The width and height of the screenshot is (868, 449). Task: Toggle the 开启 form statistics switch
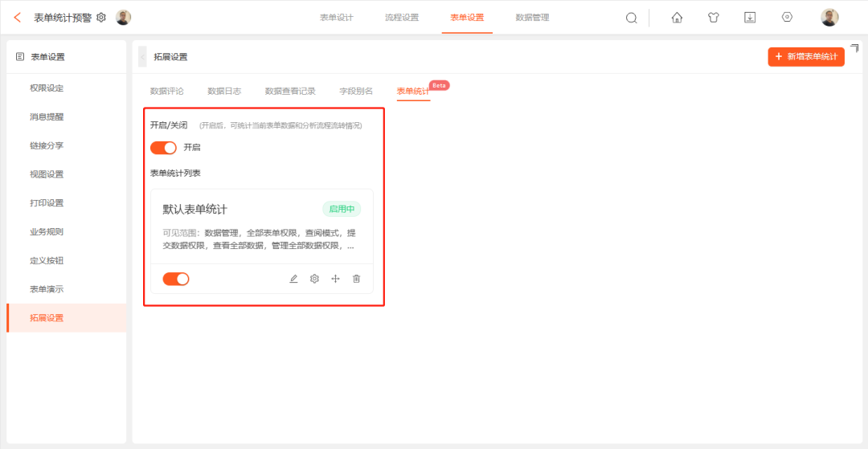(163, 148)
